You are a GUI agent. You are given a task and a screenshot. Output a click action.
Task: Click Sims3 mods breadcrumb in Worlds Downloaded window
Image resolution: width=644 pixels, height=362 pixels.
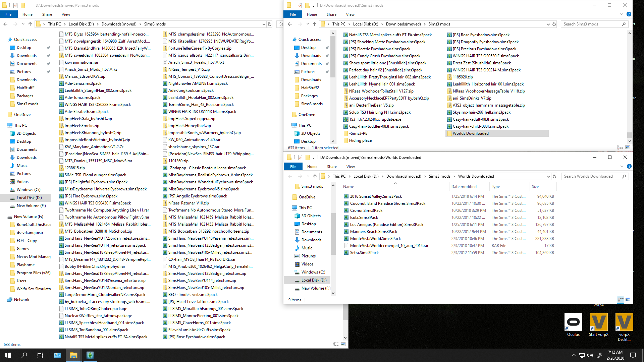[x=439, y=176]
